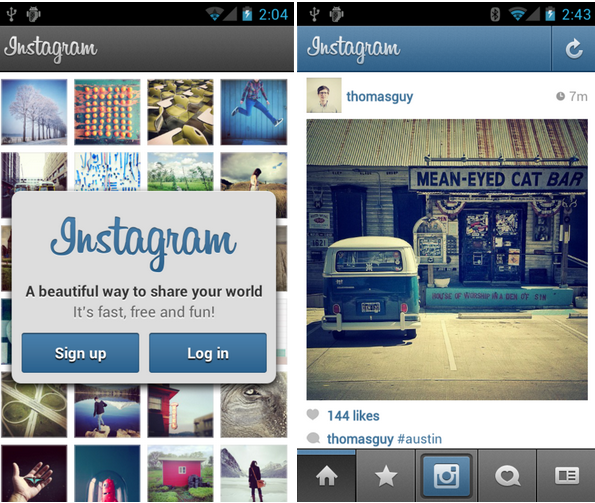
Task: Tap the camera icon to share photo
Action: coord(446,476)
